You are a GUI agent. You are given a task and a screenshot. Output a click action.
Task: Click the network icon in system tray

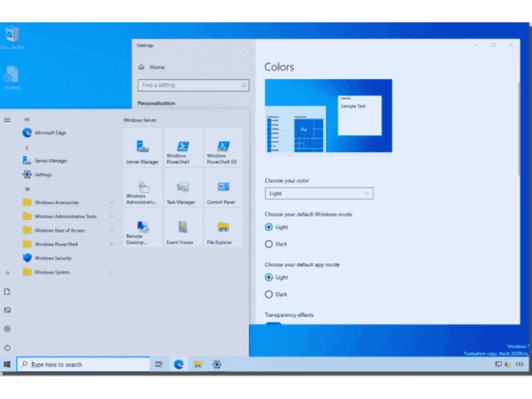[497, 364]
